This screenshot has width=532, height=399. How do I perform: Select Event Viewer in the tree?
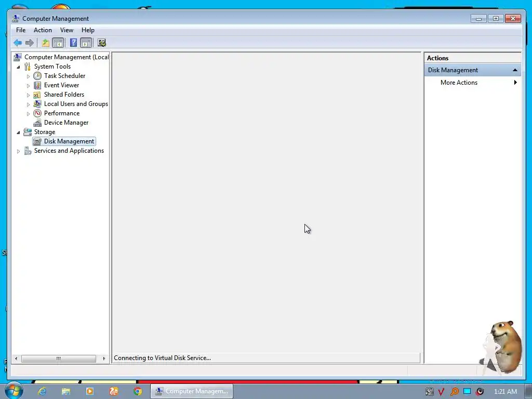(61, 85)
